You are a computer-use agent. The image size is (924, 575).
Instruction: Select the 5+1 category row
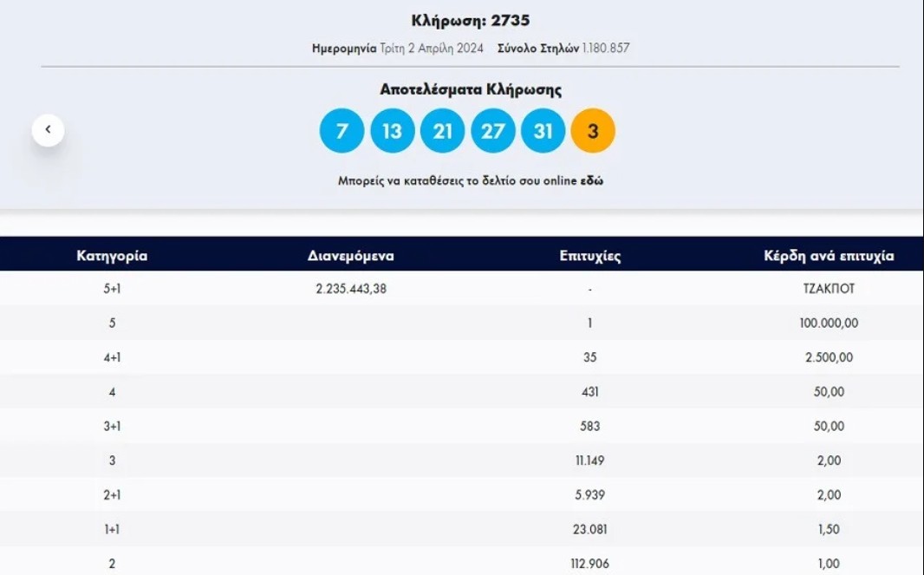462,289
